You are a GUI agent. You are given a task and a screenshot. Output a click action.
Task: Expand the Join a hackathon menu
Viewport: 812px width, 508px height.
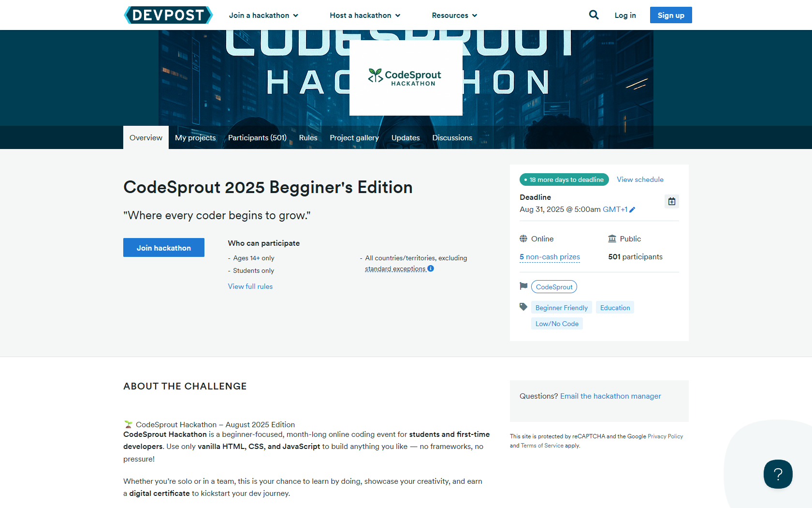263,15
